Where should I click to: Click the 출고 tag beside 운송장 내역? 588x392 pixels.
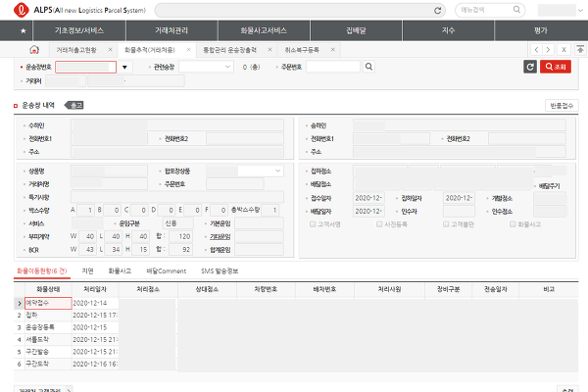[x=74, y=106]
